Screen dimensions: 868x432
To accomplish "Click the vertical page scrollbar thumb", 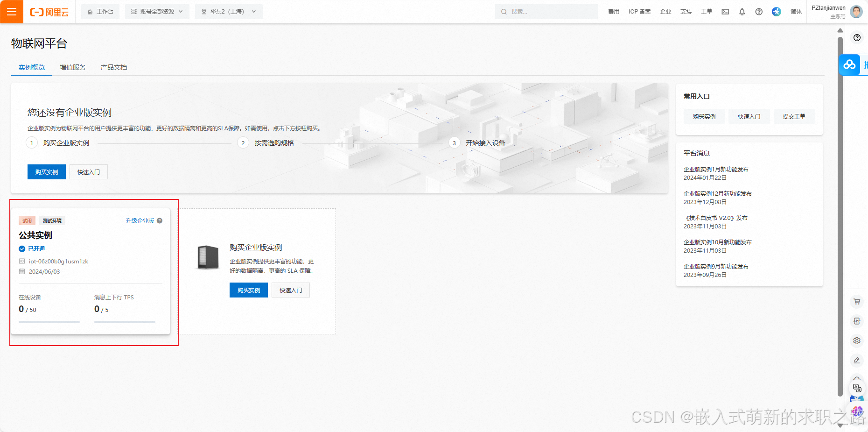I will (840, 216).
